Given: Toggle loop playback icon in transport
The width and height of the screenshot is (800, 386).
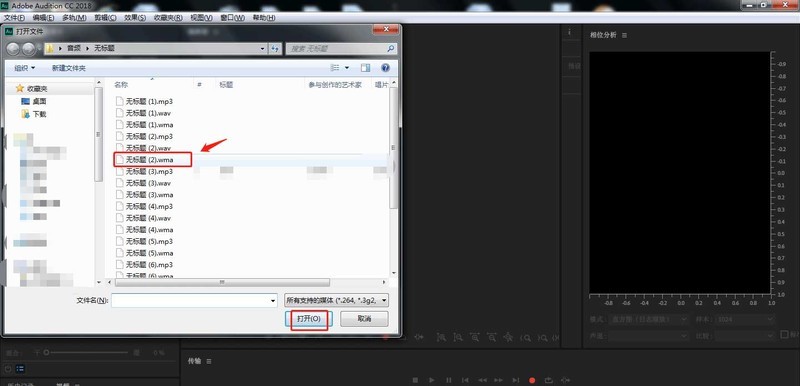Looking at the screenshot, I should click(548, 380).
